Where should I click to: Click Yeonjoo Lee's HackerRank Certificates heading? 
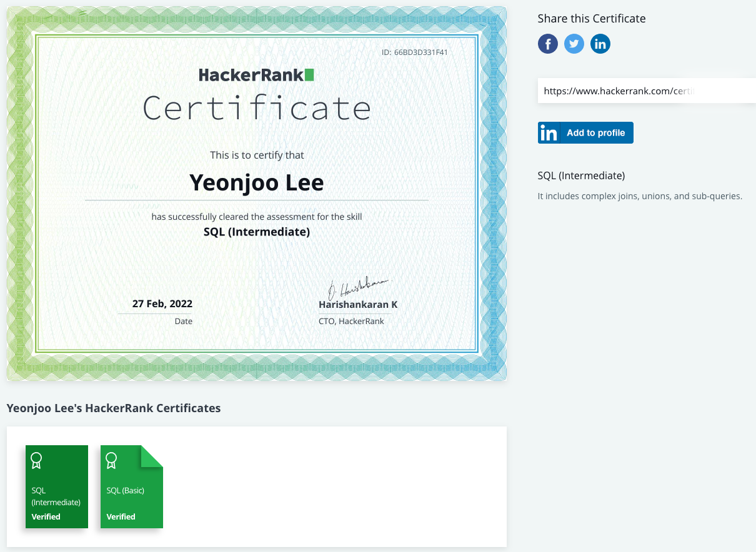114,408
